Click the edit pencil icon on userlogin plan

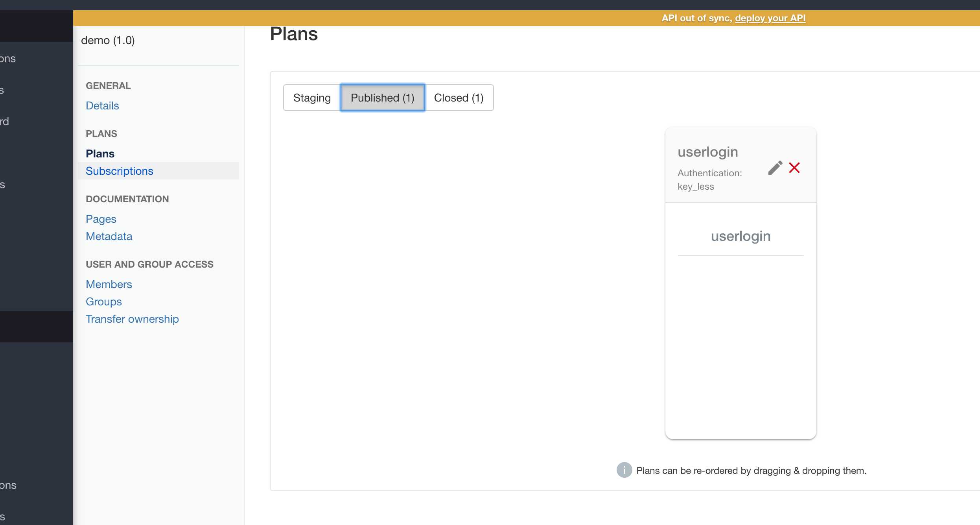(775, 167)
